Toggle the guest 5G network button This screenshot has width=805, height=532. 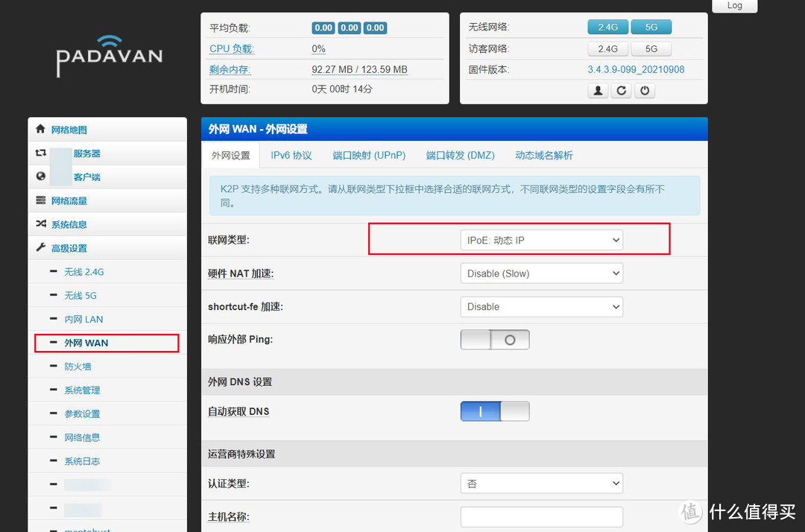pos(651,48)
